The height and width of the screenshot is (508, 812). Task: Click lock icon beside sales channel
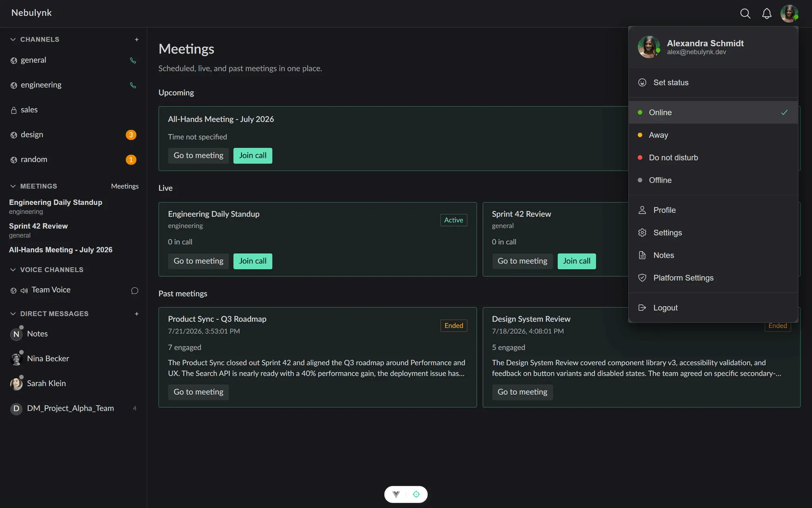14,110
